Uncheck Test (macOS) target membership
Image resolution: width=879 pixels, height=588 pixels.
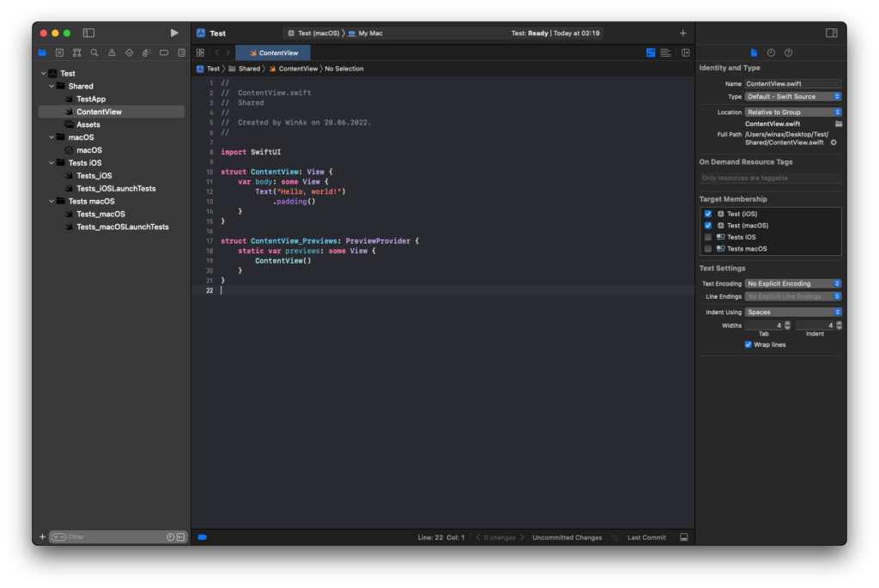pyautogui.click(x=708, y=225)
